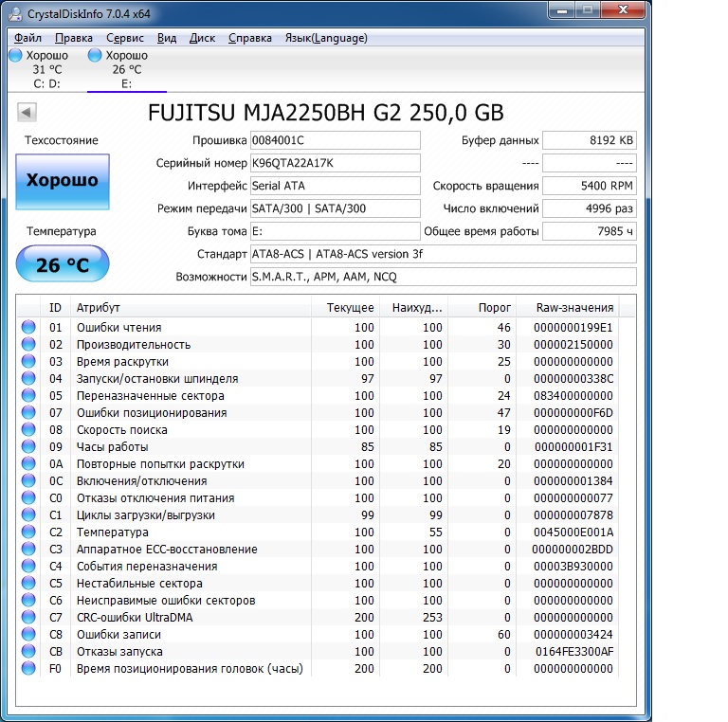The width and height of the screenshot is (728, 722).
Task: Click status orb for Производительность row
Action: (x=28, y=344)
